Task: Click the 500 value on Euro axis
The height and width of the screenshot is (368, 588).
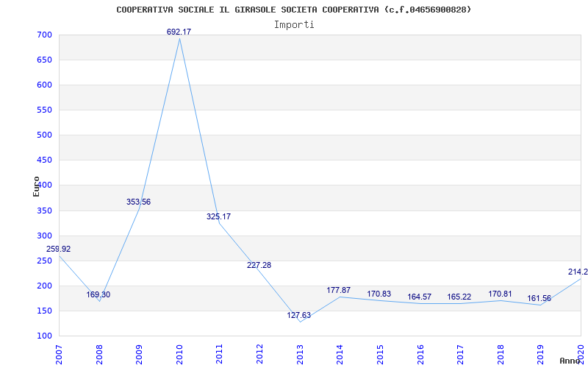Action: pos(44,135)
